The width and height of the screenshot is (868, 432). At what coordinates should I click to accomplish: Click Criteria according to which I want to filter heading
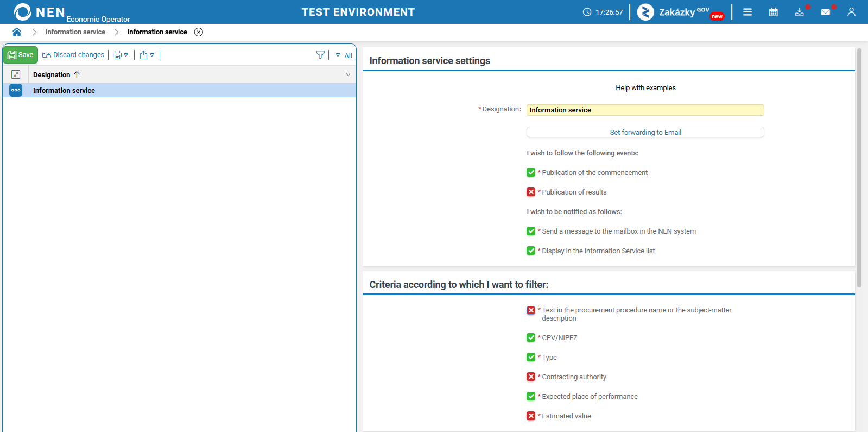(x=459, y=285)
